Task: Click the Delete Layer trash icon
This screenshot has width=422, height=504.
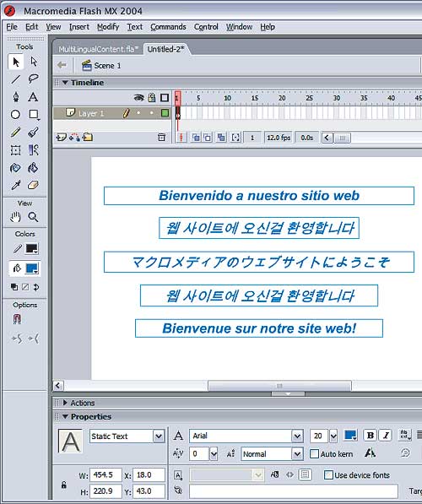Action: point(162,138)
